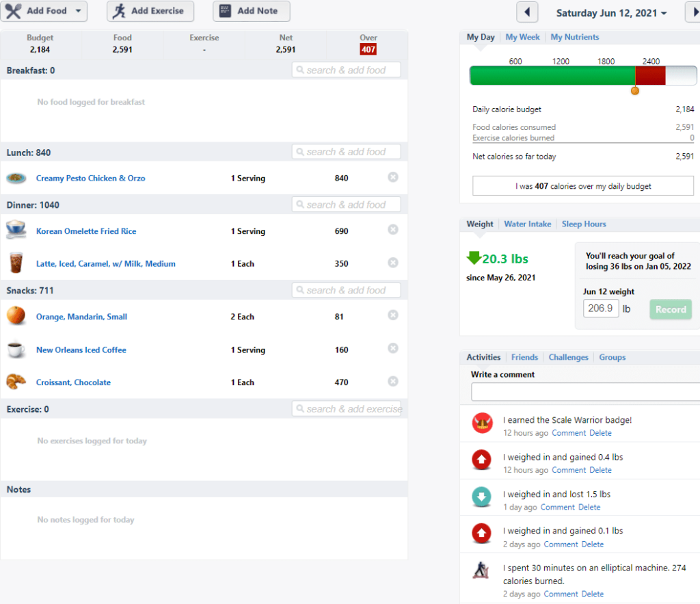
Task: Click the elliptical machine activity icon
Action: point(481,570)
